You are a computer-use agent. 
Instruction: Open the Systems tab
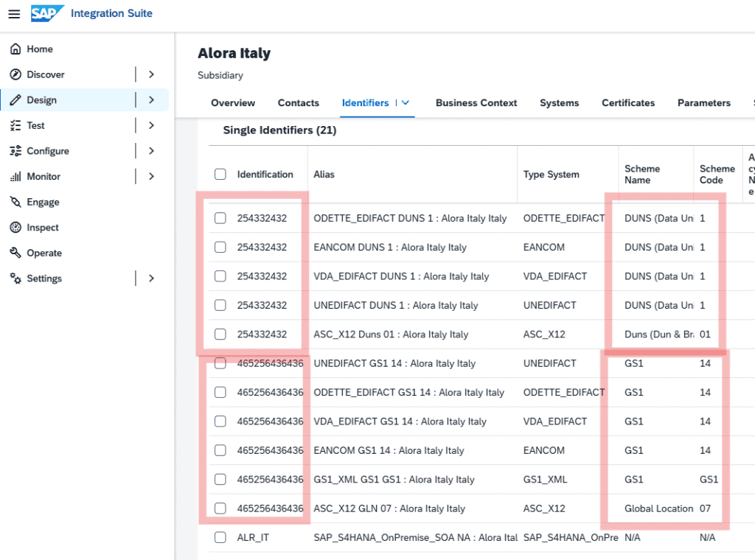(559, 103)
